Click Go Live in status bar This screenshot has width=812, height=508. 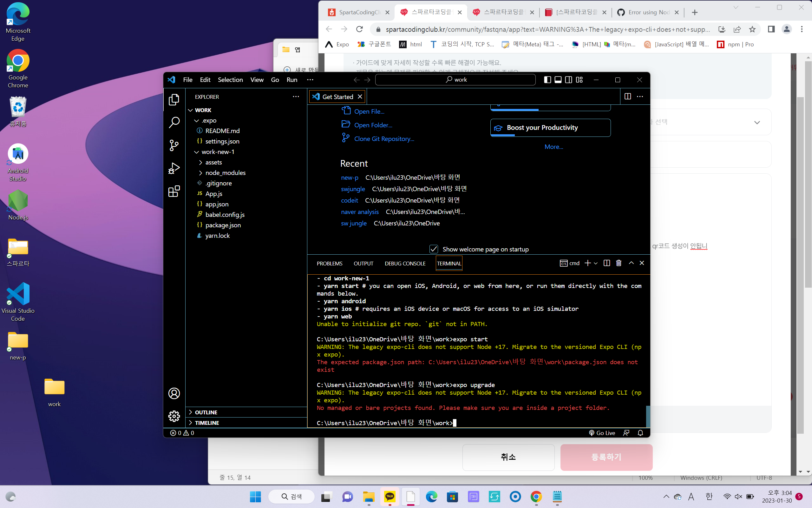click(x=602, y=433)
